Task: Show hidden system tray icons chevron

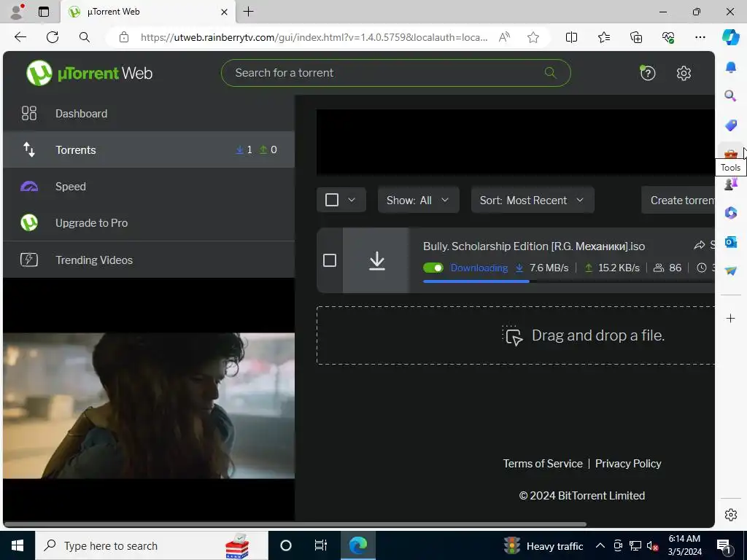Action: 600,545
